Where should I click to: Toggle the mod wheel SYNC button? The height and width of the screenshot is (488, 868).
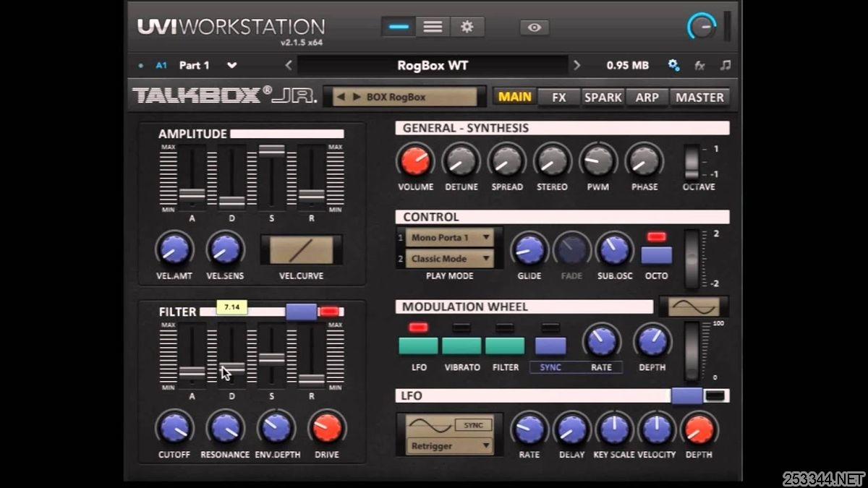pos(550,346)
